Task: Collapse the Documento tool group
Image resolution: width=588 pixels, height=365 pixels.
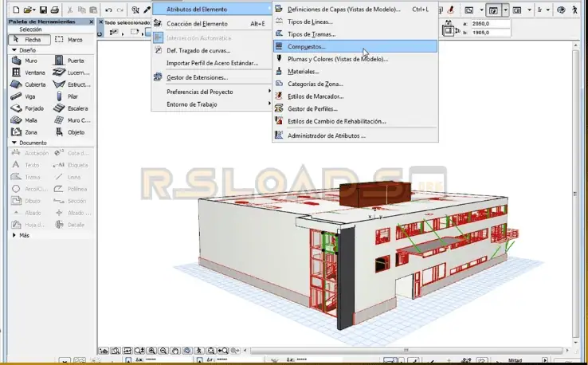Action: click(x=14, y=143)
